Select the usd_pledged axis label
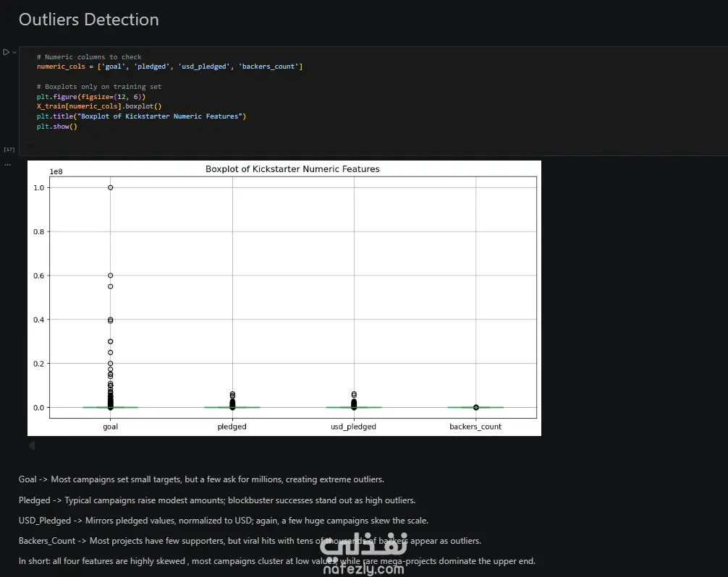Screen dimensions: 728x577 (353, 427)
